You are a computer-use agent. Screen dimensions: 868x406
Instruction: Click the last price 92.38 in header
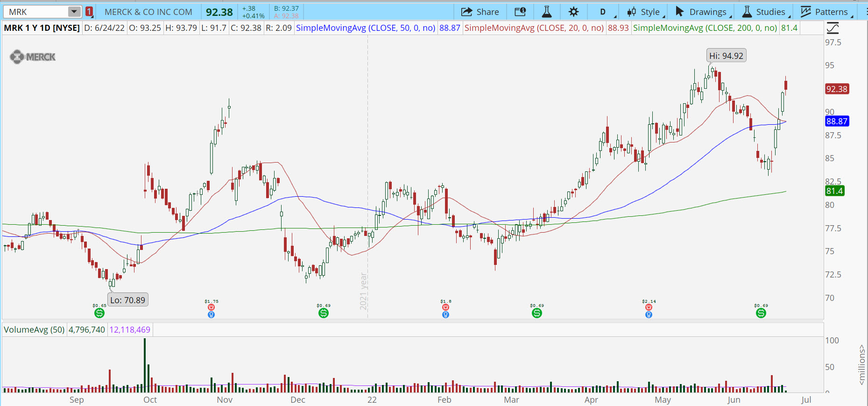[219, 12]
